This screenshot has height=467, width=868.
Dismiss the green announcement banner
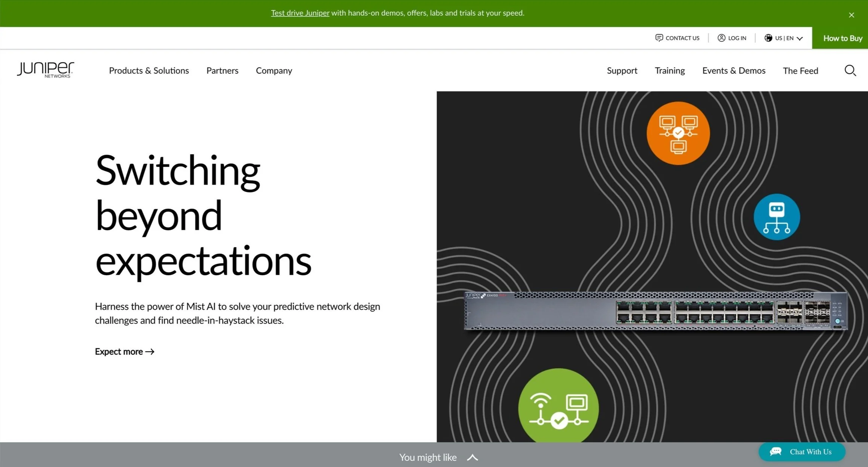point(851,15)
